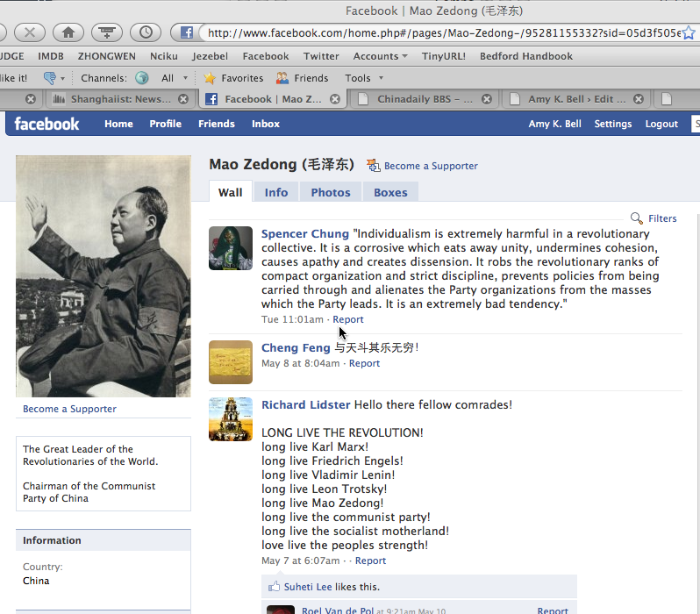This screenshot has height=614, width=700.
Task: Open the TinyURL! bookmark
Action: 444,56
